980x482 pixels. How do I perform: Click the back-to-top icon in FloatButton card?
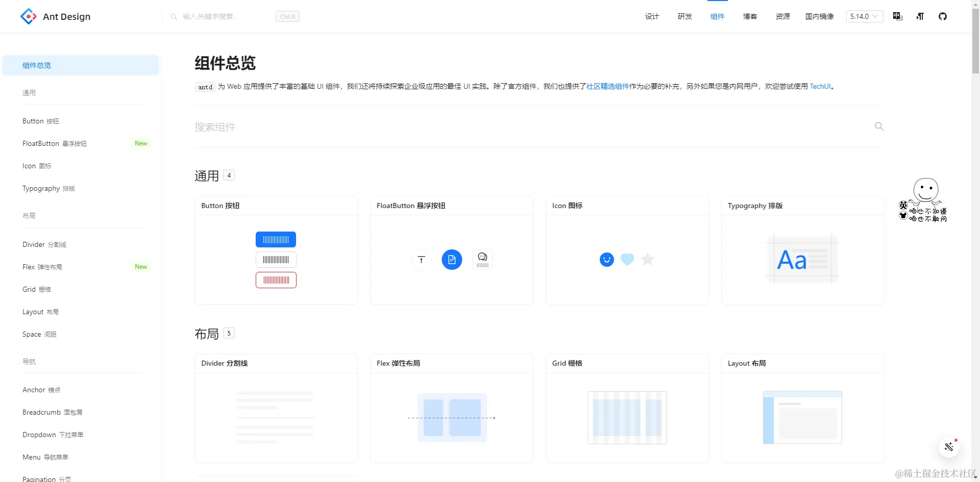(421, 260)
